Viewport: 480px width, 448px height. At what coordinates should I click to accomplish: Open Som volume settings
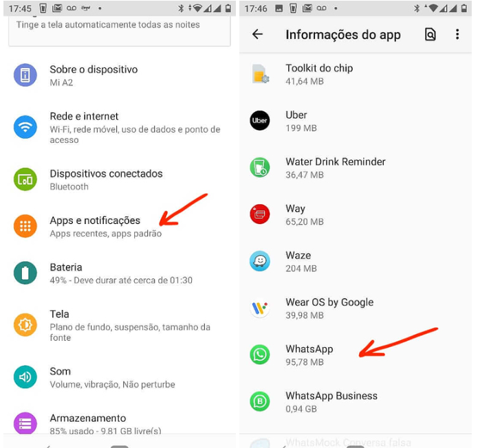click(x=120, y=377)
